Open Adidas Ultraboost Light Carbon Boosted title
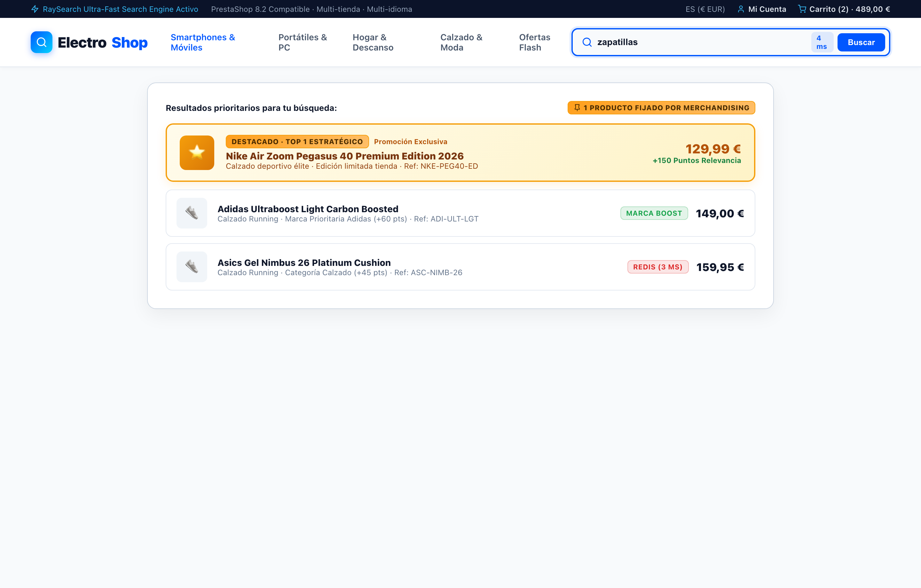 (x=308, y=209)
